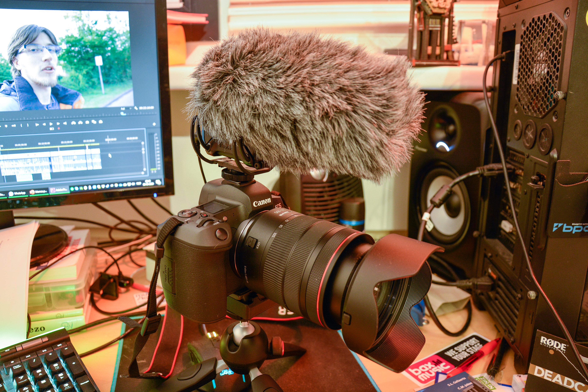Step forward one frame
588x392 pixels.
click(58, 124)
